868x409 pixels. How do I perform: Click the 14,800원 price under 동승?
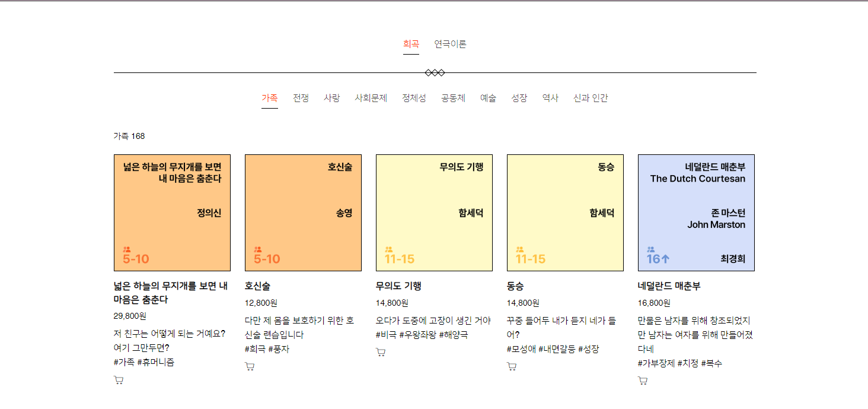523,303
